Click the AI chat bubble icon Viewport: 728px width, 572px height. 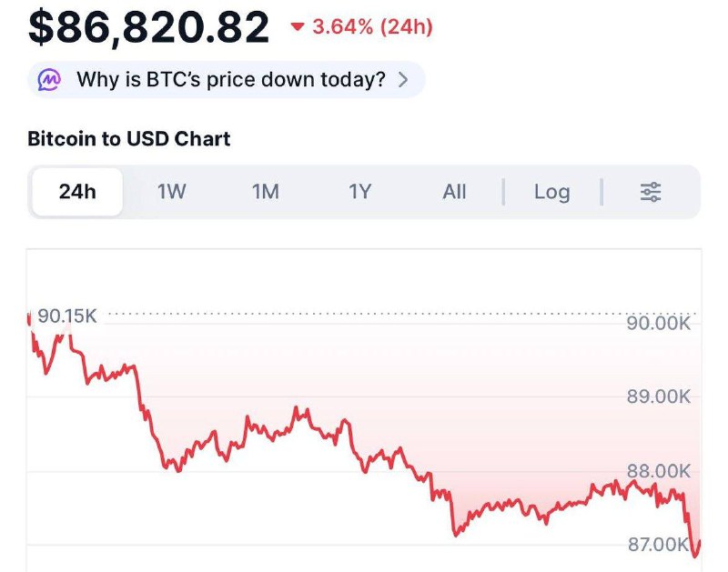pyautogui.click(x=49, y=80)
